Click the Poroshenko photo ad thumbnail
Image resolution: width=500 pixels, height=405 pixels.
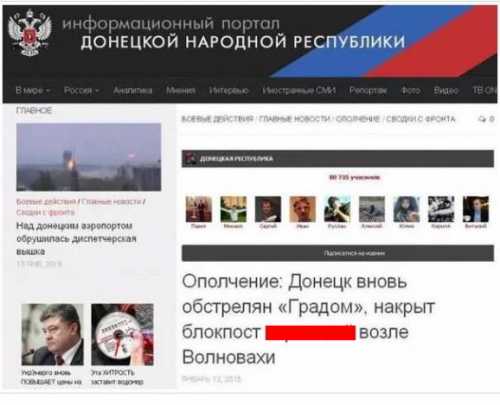coord(53,334)
